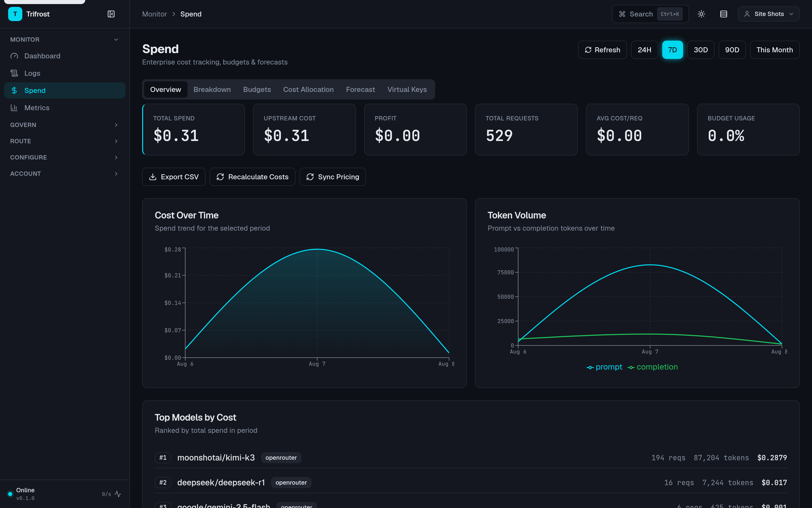This screenshot has width=812, height=508.
Task: Click the Monitor breadcrumb link
Action: (154, 14)
